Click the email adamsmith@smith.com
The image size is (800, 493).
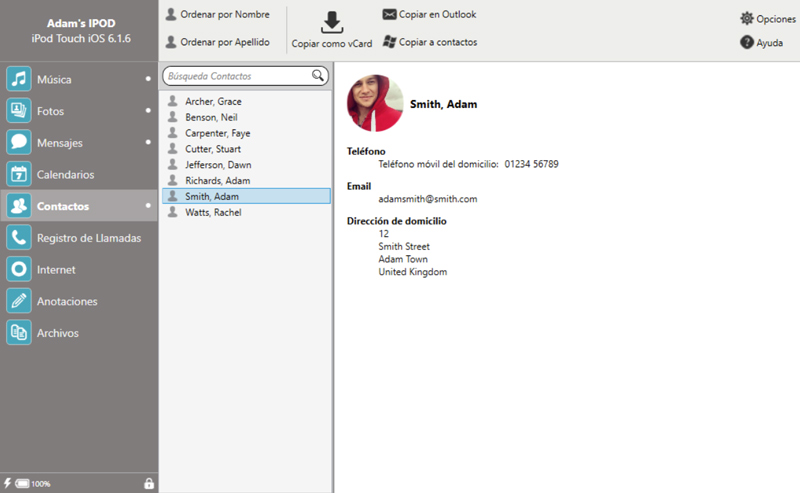click(x=428, y=199)
